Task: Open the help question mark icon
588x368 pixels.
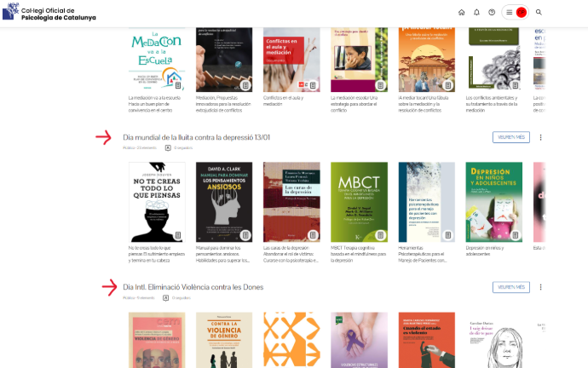Action: coord(492,13)
